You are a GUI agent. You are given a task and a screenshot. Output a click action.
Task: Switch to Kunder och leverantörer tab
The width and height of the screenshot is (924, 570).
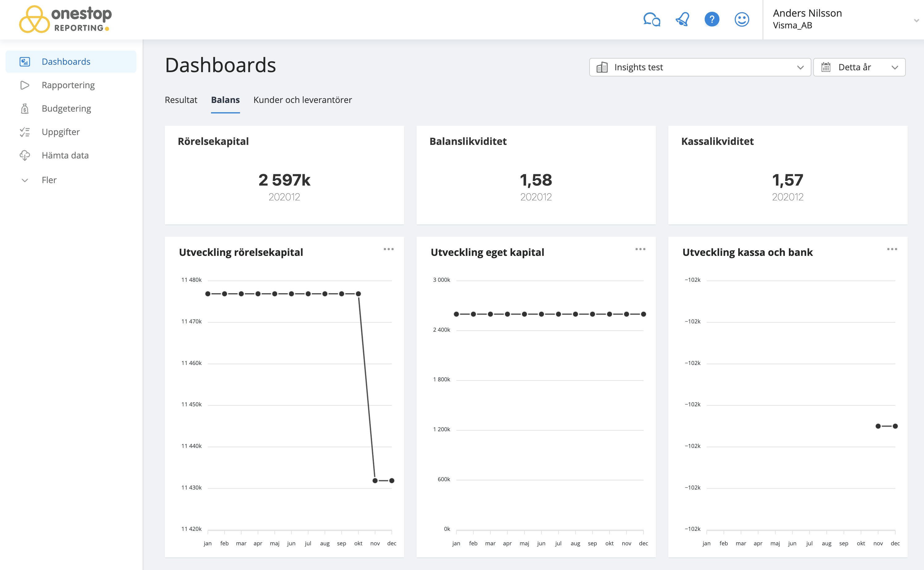pyautogui.click(x=303, y=100)
